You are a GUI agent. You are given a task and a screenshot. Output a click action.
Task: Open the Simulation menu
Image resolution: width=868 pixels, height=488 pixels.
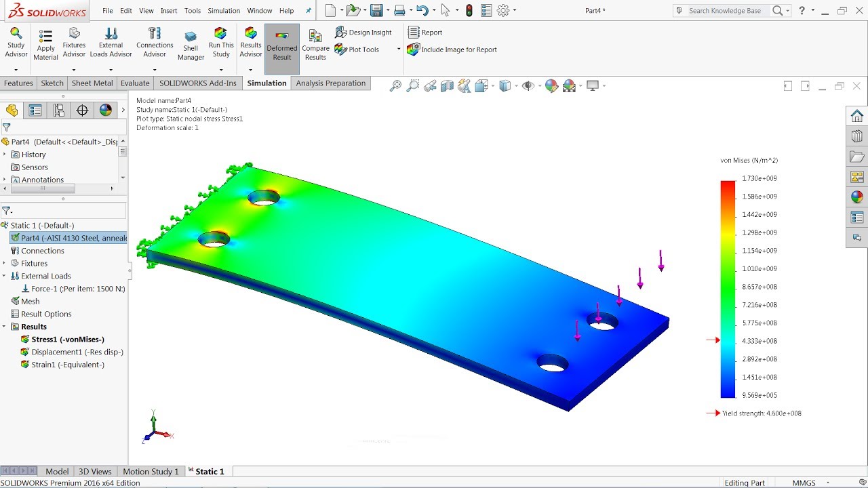click(224, 11)
